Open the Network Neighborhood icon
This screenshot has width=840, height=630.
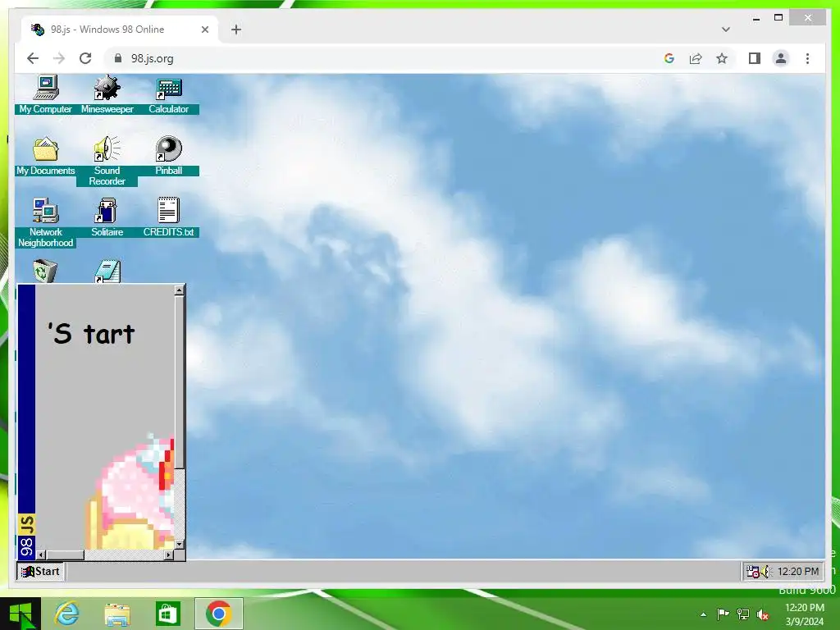(x=46, y=211)
